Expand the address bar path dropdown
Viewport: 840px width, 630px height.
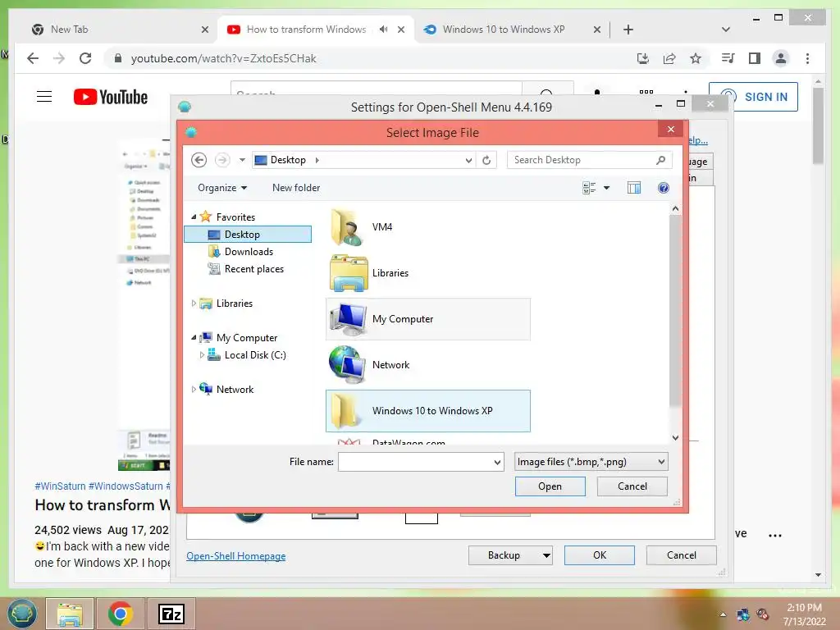468,160
